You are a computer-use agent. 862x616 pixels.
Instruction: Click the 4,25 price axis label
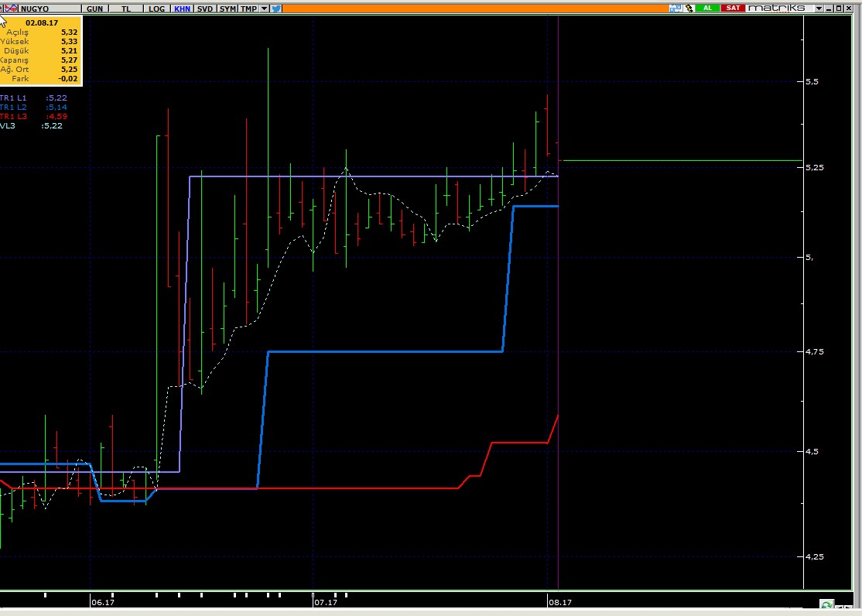pyautogui.click(x=815, y=556)
